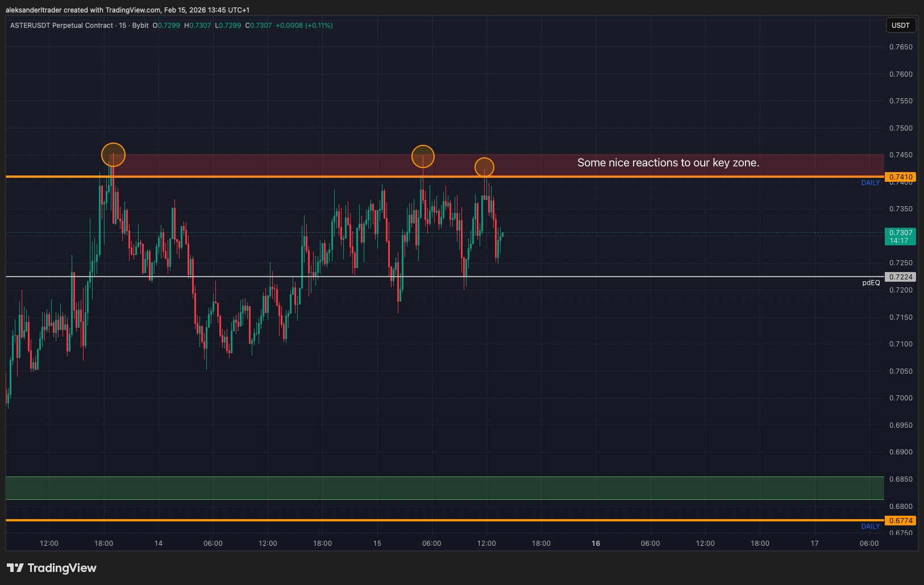Select the gray 0.7224 price label

tap(900, 277)
